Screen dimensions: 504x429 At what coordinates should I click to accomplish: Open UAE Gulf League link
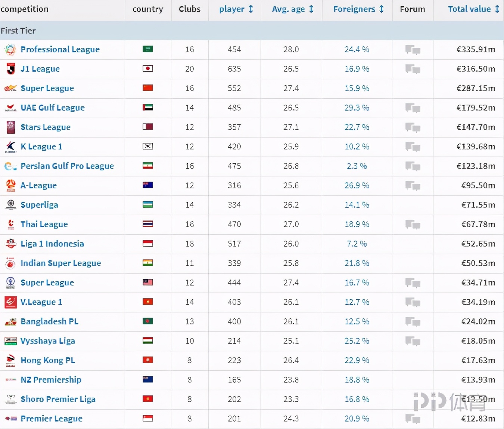pos(53,108)
